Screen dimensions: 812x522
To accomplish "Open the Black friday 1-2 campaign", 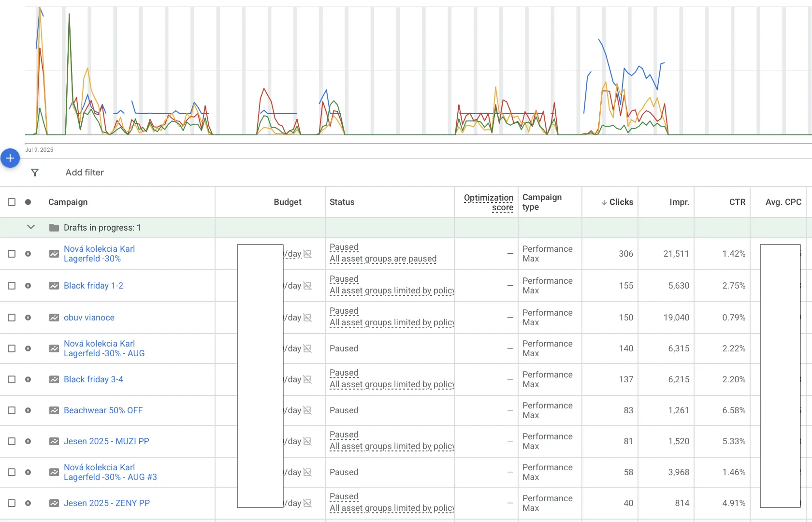I will pyautogui.click(x=93, y=286).
